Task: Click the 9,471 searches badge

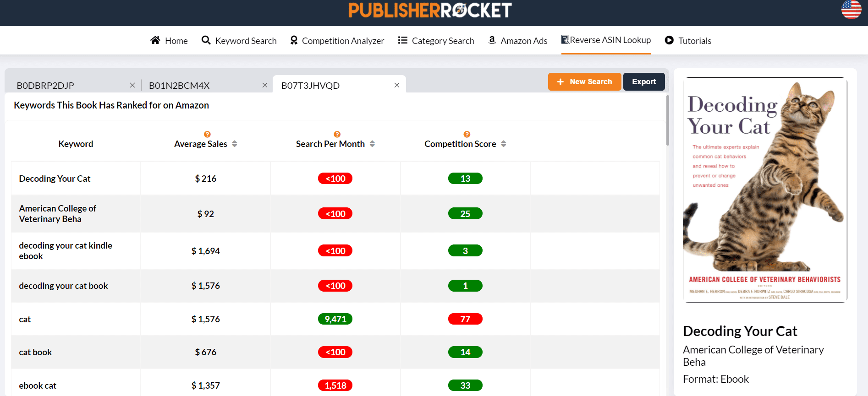Action: (335, 319)
